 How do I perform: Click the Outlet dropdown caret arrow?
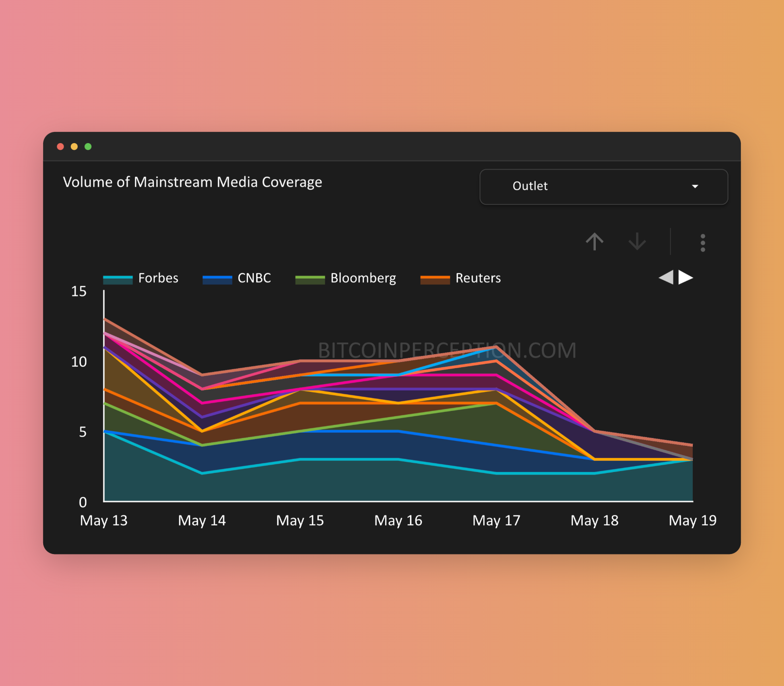click(695, 187)
